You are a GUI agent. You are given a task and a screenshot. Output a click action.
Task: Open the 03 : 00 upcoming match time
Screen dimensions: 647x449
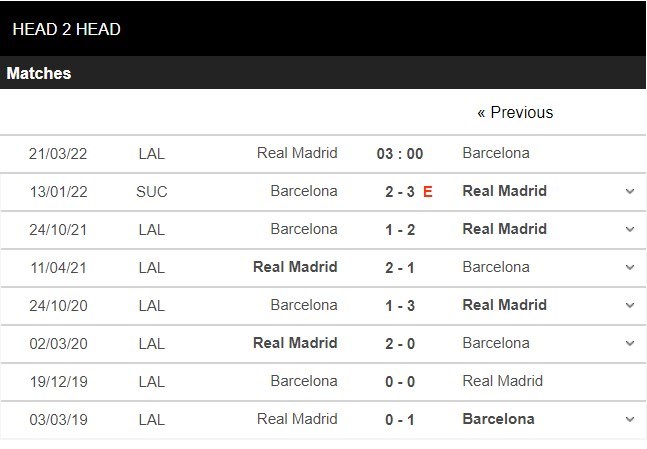[x=400, y=154]
